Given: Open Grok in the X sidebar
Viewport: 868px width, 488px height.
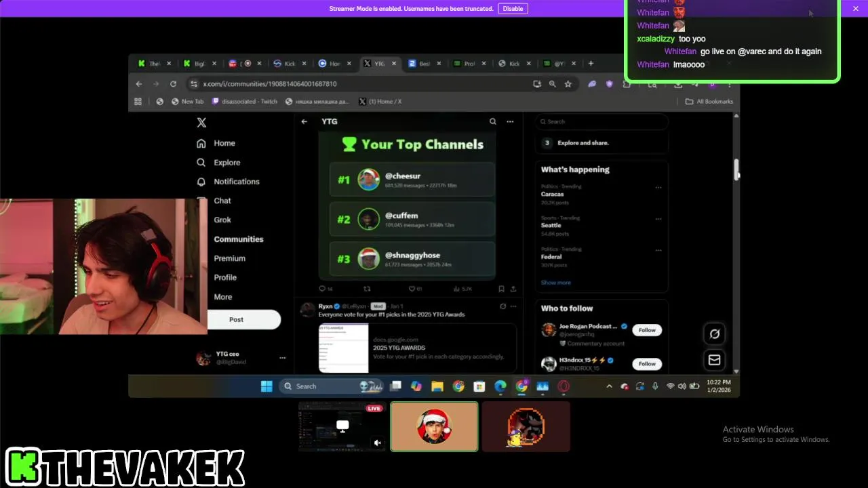Looking at the screenshot, I should [222, 220].
